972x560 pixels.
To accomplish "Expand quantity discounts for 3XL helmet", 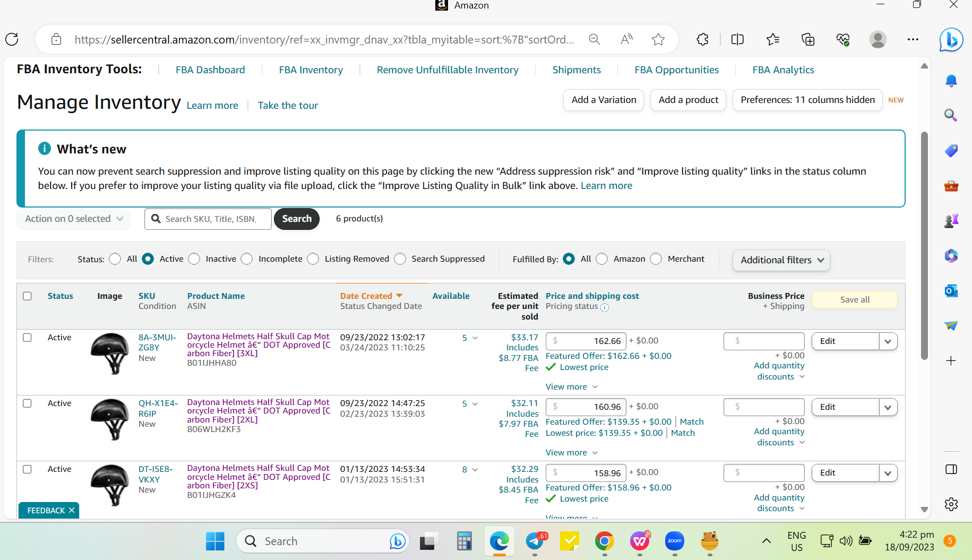I will click(779, 371).
